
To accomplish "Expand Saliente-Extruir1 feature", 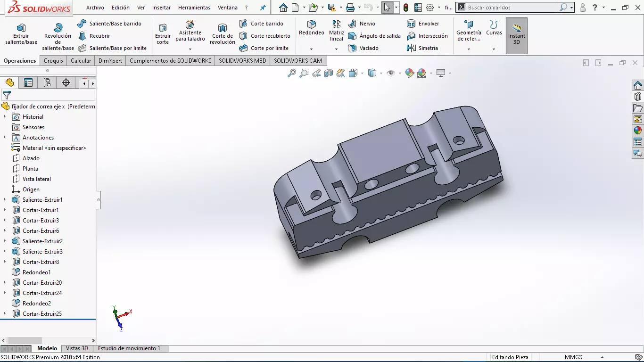I will click(x=5, y=200).
